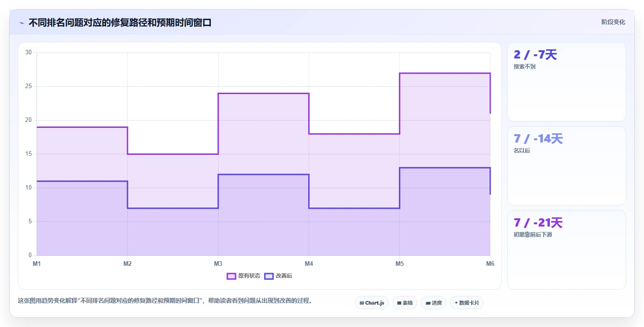Click the 原有状态 purple legend swatch
Screen dimensions: 644x327
(x=231, y=276)
